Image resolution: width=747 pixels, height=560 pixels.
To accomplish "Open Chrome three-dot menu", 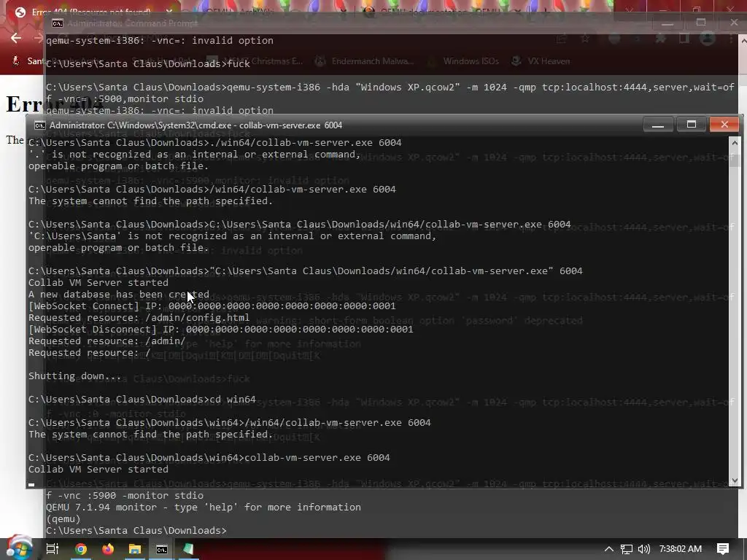I will click(x=731, y=39).
